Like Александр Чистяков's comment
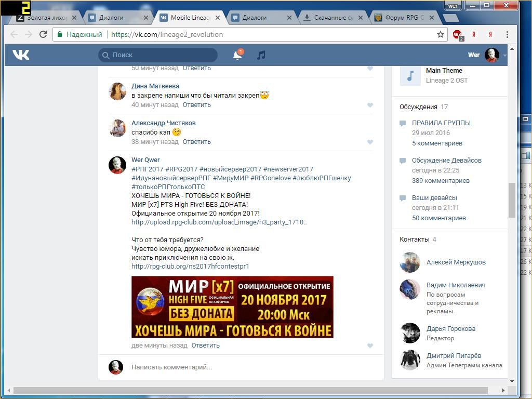The width and height of the screenshot is (532, 399). [370, 142]
